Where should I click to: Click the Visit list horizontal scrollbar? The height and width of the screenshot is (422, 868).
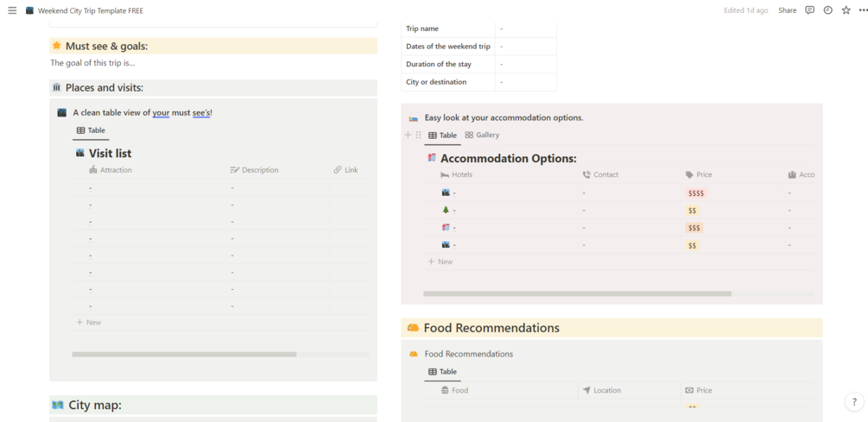coord(184,355)
